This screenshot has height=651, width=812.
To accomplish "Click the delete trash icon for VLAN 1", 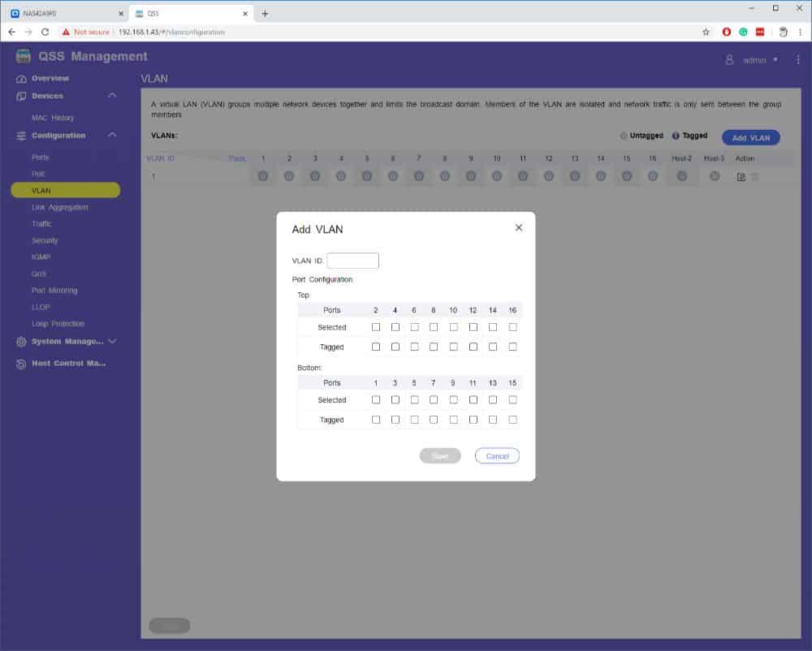I will [754, 177].
